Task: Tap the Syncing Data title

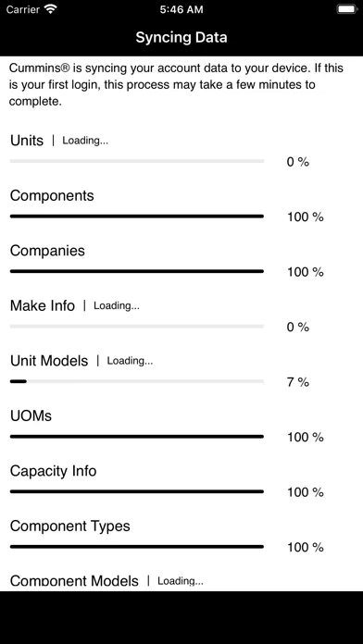Action: coord(181,37)
